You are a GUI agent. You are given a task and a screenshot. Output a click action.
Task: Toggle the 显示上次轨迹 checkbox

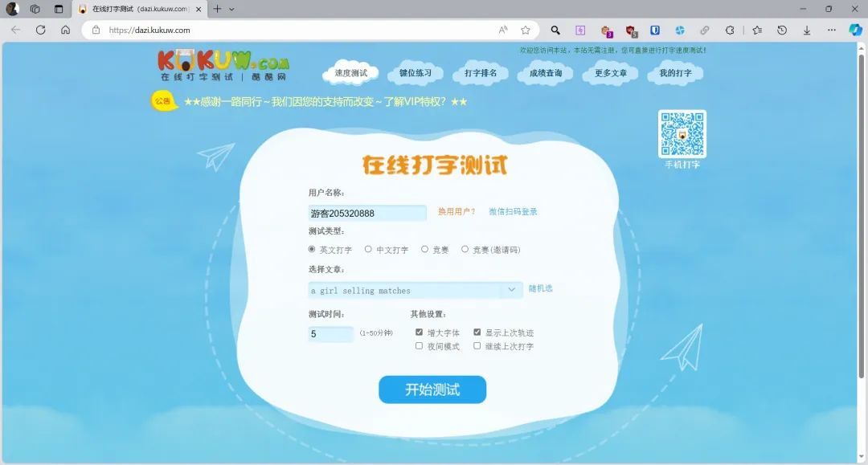point(477,332)
